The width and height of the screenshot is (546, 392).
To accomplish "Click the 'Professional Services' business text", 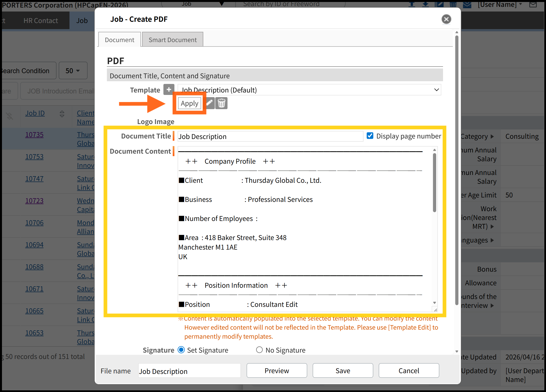I will tap(280, 199).
